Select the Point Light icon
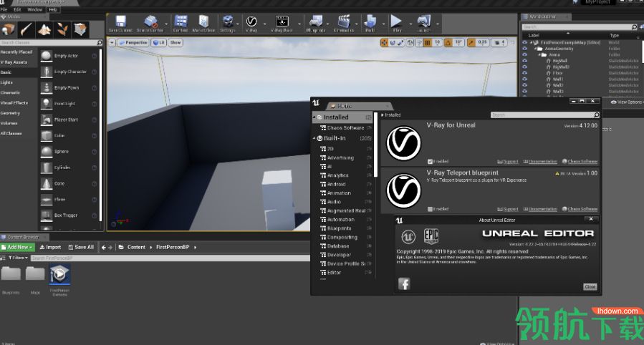The width and height of the screenshot is (644, 345). 47,104
